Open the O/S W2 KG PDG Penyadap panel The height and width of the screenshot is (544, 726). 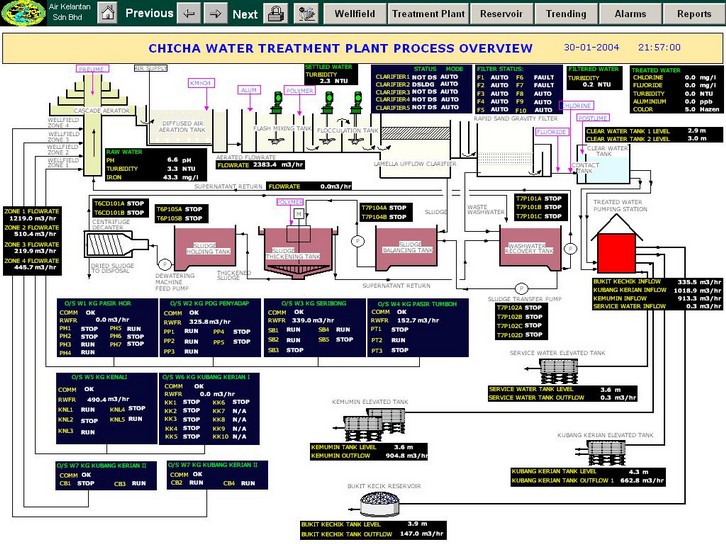210,327
